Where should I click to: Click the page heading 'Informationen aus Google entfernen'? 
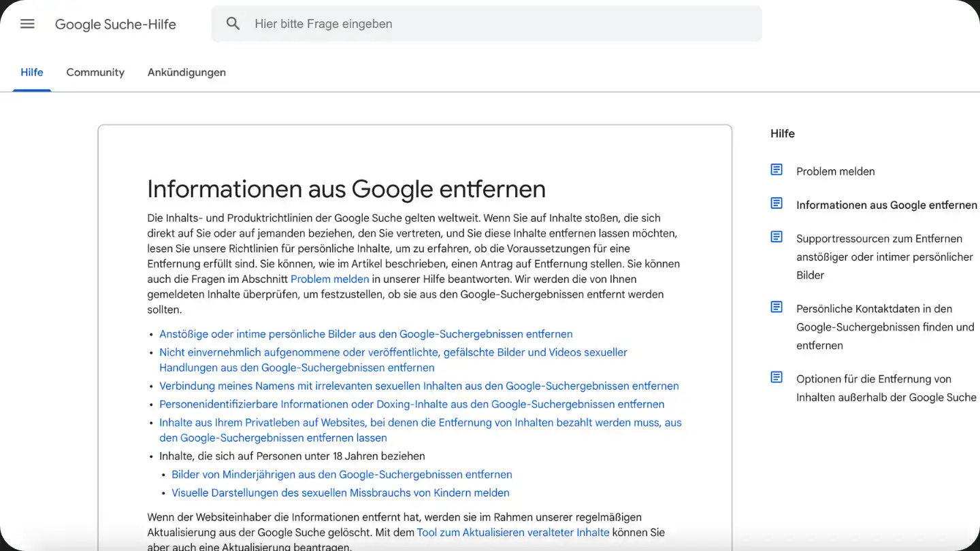346,188
